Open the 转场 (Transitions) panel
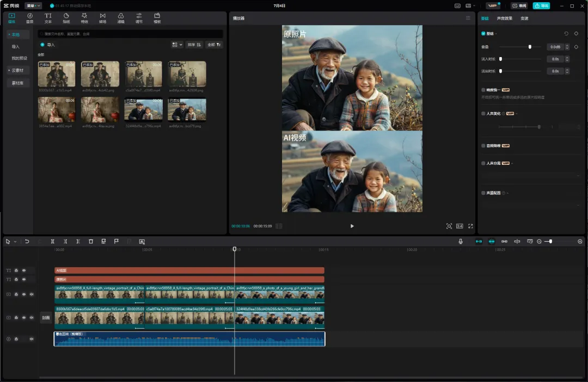 click(102, 18)
